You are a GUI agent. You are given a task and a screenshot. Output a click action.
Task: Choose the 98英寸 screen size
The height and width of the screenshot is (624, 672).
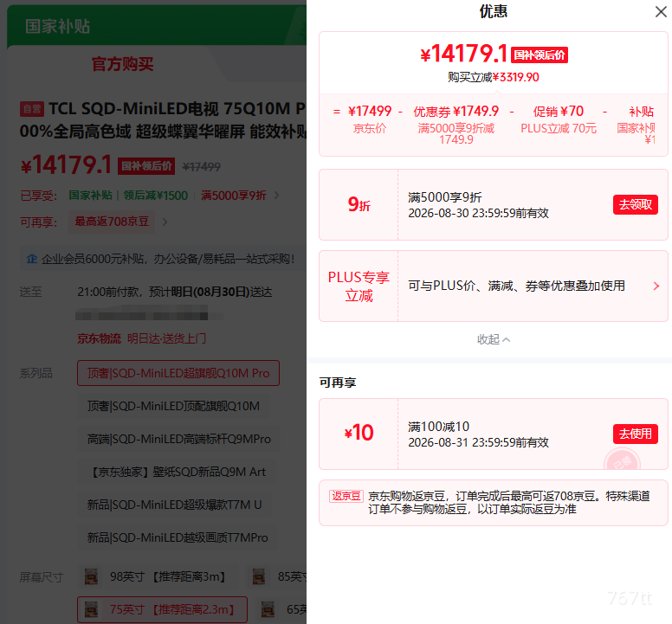point(158,576)
